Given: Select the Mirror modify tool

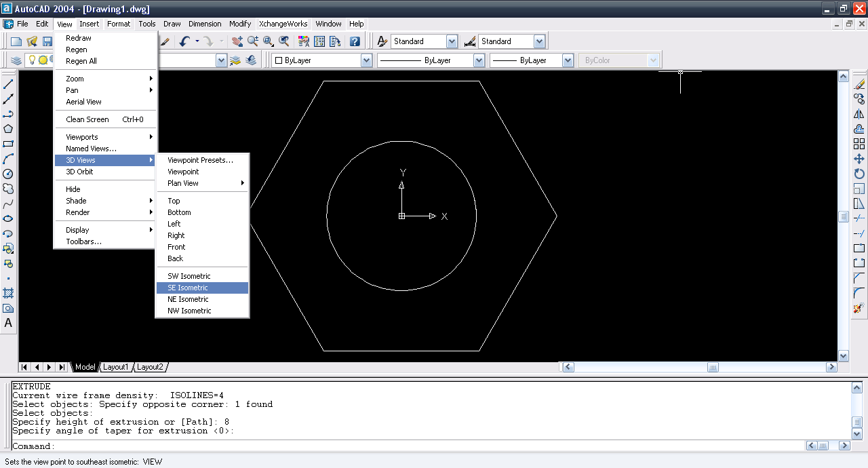Looking at the screenshot, I should tap(859, 114).
